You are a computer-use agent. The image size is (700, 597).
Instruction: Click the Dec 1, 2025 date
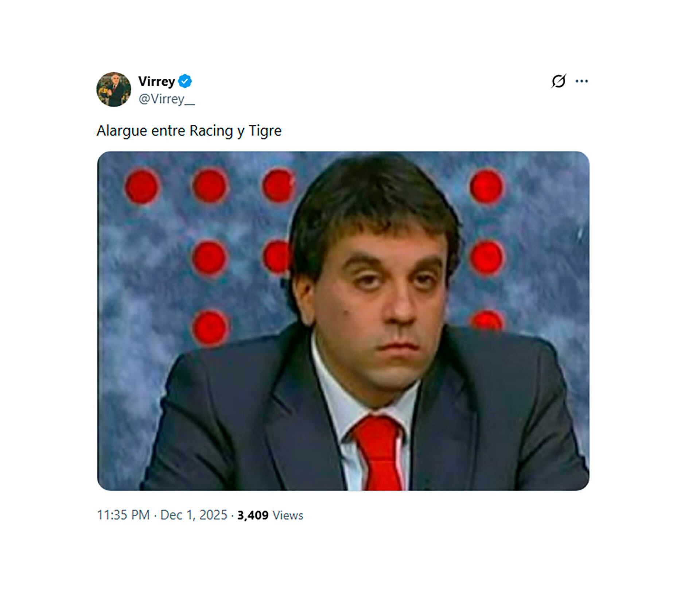194,515
